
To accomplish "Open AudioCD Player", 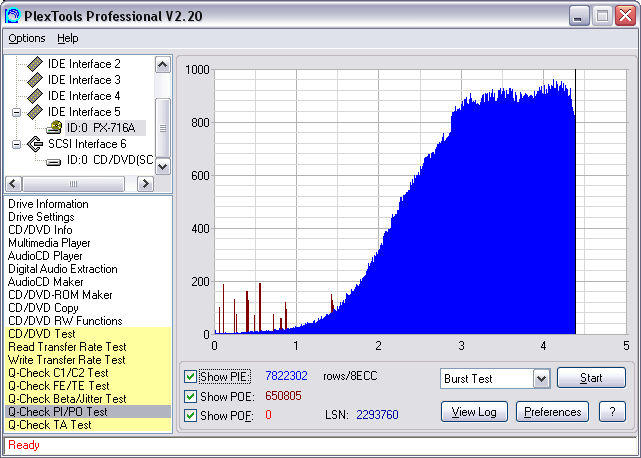I will click(x=45, y=256).
